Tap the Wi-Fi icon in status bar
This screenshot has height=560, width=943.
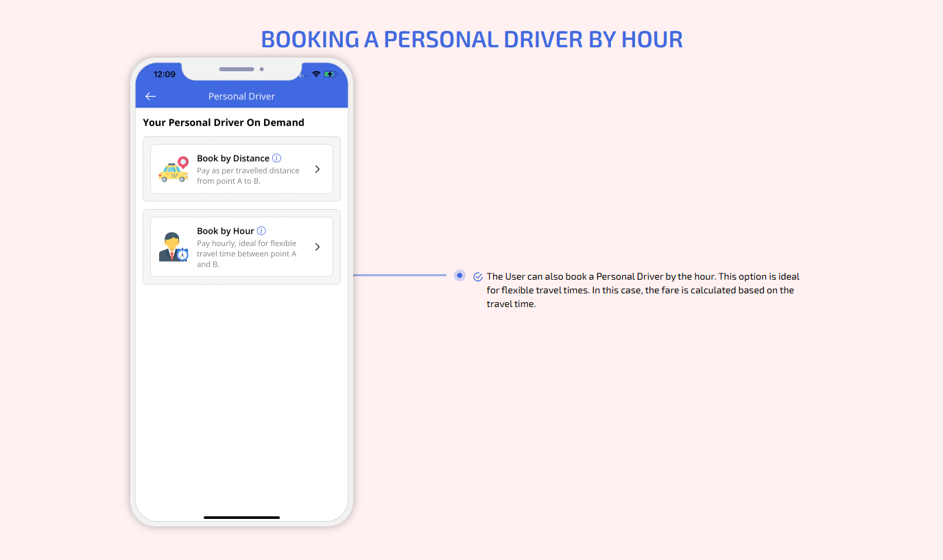(316, 74)
